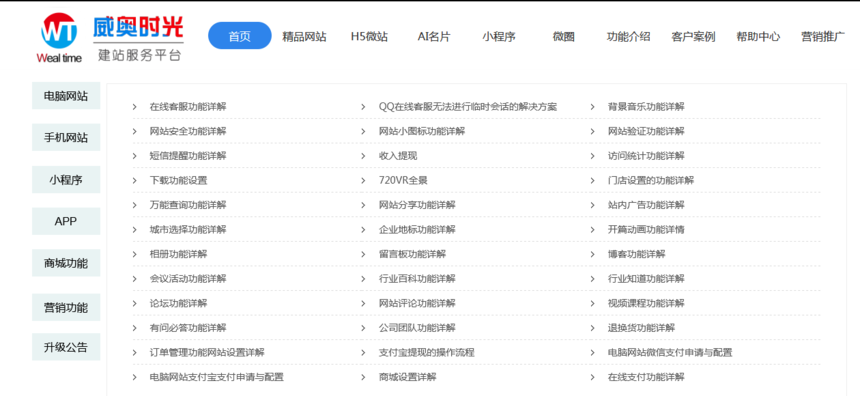Image resolution: width=860 pixels, height=396 pixels.
Task: Open the 营销功能 sidebar category
Action: (66, 307)
